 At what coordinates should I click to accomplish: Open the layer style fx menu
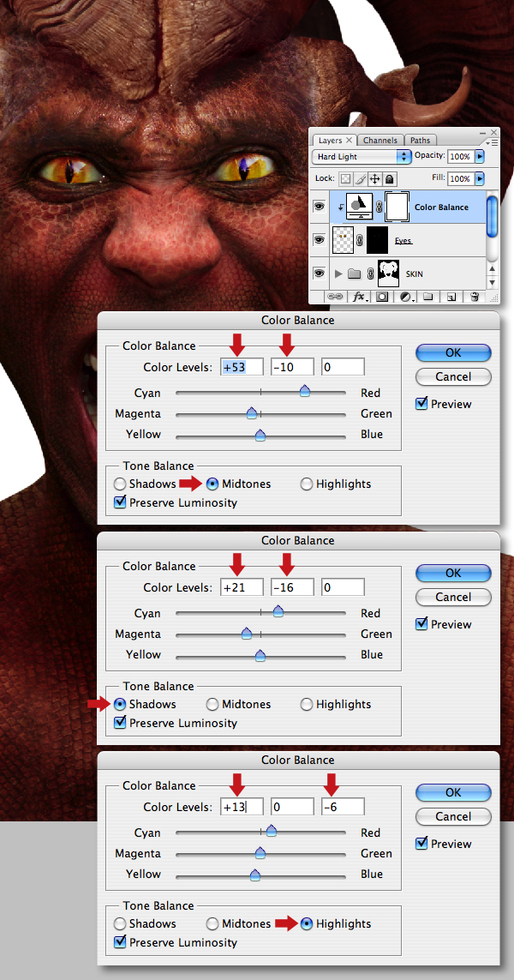(x=359, y=297)
